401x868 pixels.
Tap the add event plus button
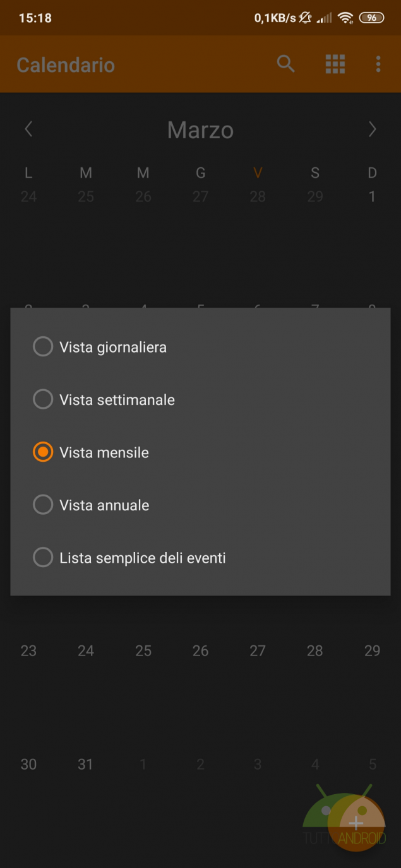[356, 822]
